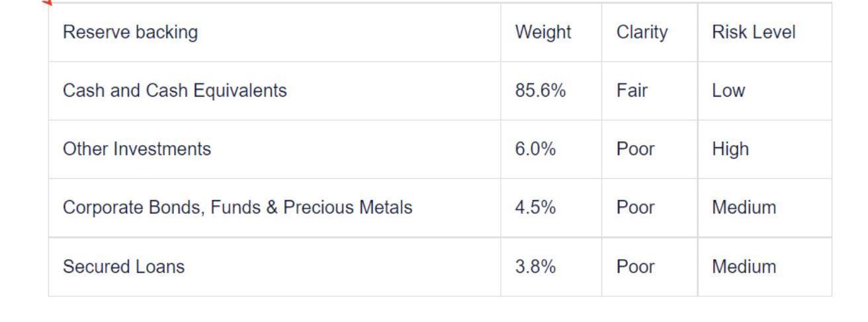Click the "Poor" clarity for Secured Loans
Image resolution: width=868 pixels, height=322 pixels.
(x=635, y=267)
